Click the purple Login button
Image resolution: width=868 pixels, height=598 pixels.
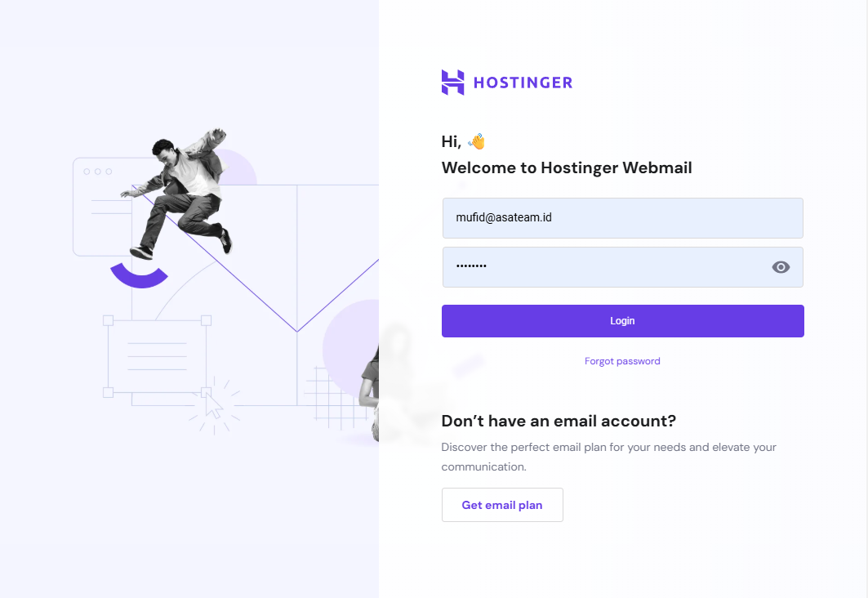(x=623, y=321)
